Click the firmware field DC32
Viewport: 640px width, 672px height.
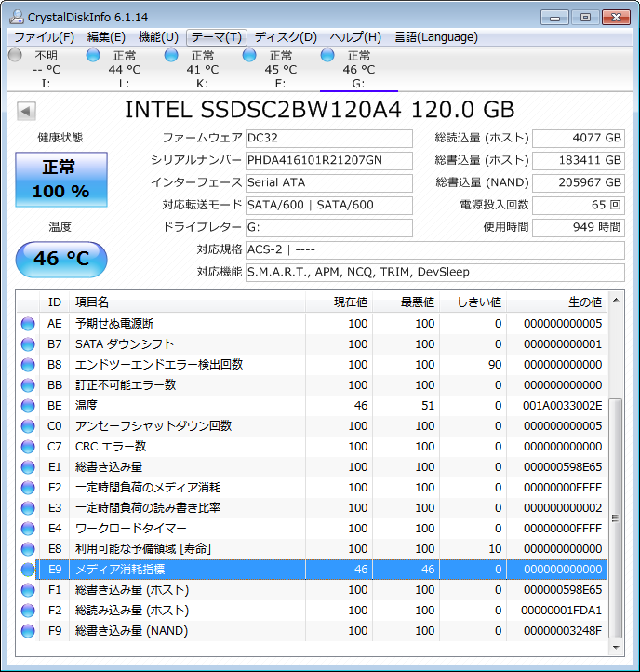pyautogui.click(x=329, y=139)
